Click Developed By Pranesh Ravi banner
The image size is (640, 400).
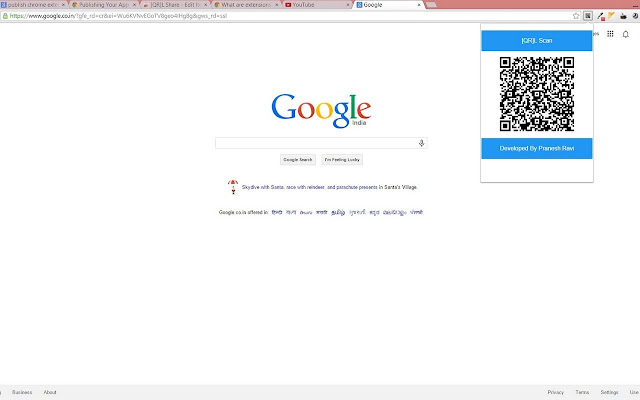(x=537, y=148)
